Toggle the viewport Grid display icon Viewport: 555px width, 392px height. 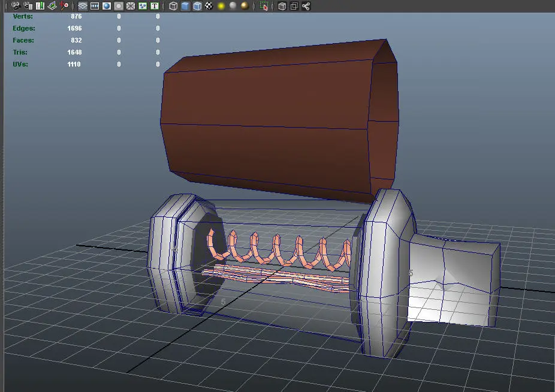(83, 6)
